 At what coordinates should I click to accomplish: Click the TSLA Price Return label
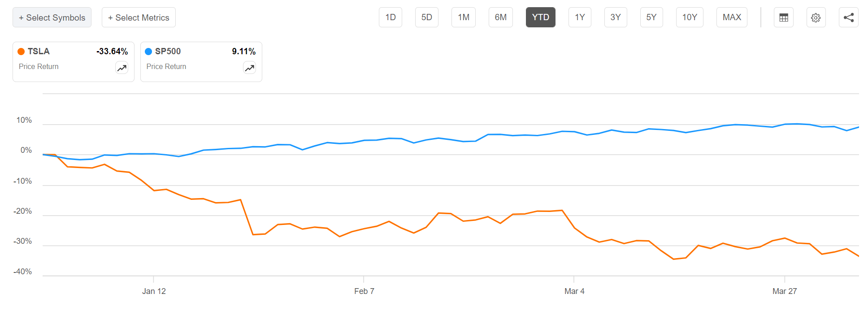[x=39, y=66]
